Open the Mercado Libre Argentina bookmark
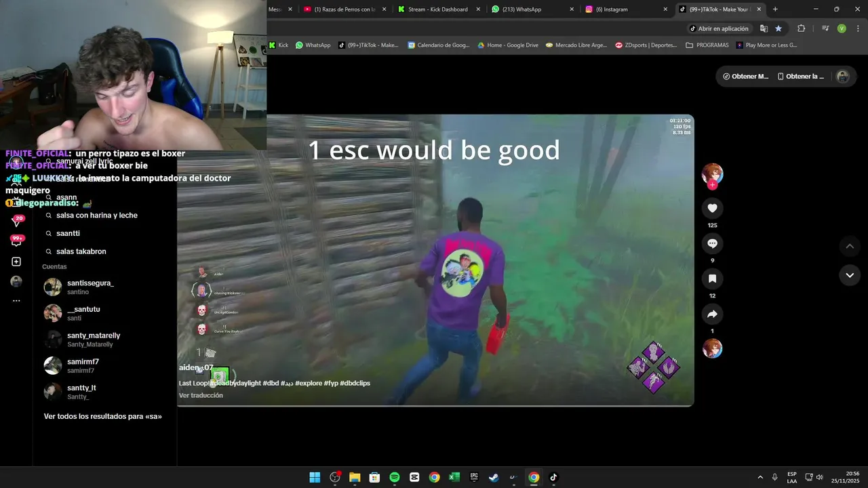The image size is (868, 488). pos(577,45)
